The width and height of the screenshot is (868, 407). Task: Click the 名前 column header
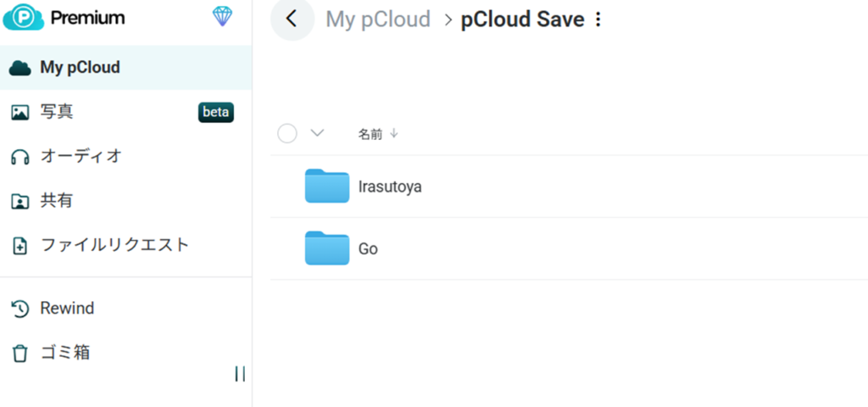[370, 134]
